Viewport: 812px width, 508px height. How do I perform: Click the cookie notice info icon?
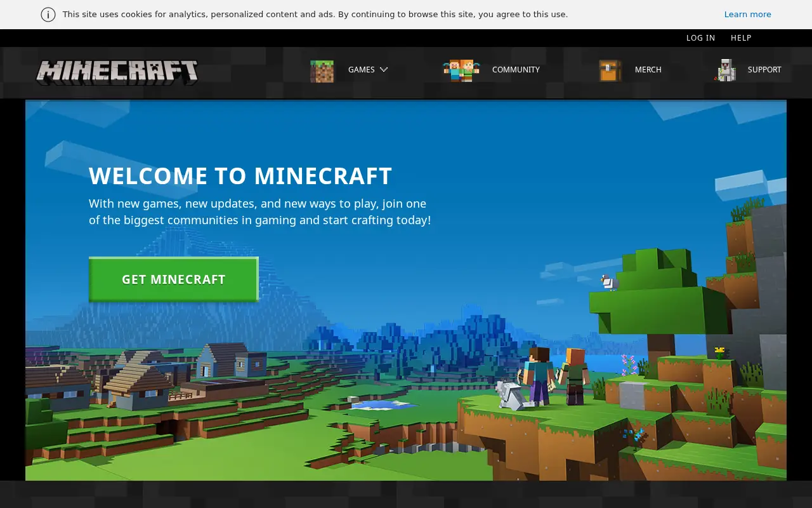[48, 15]
